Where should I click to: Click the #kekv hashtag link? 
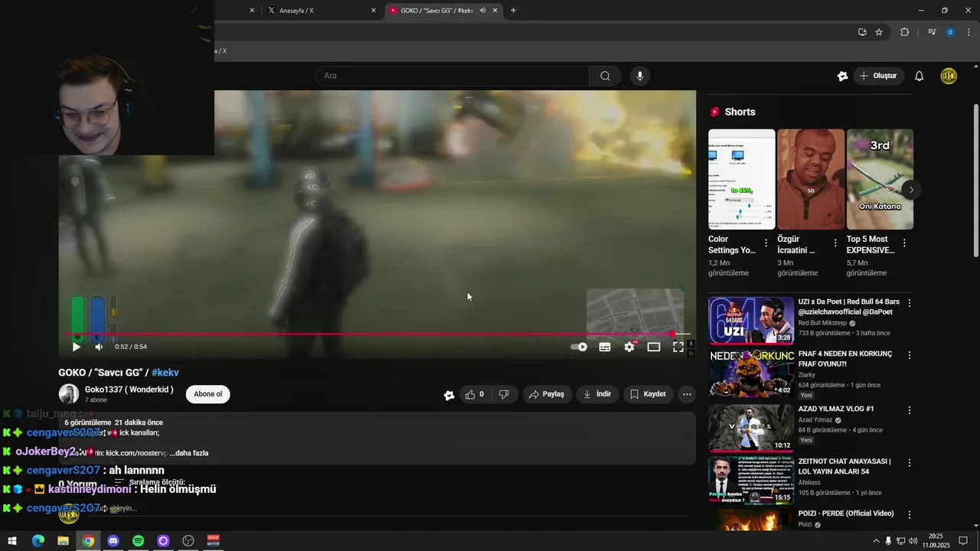165,373
